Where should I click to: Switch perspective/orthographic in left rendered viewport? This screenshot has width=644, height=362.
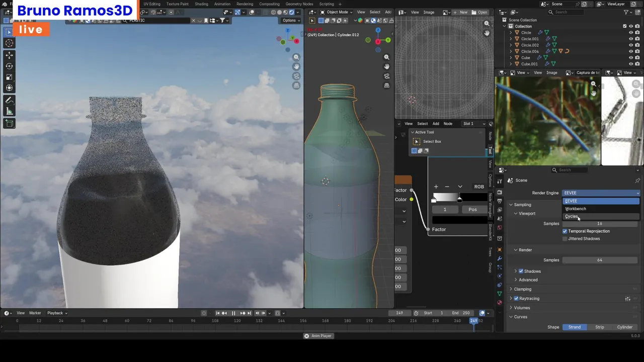click(296, 85)
